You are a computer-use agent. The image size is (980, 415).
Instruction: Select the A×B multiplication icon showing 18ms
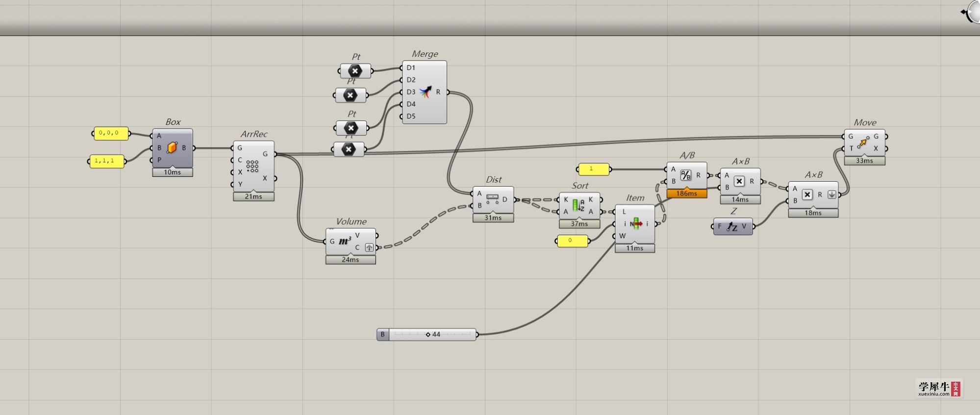807,195
